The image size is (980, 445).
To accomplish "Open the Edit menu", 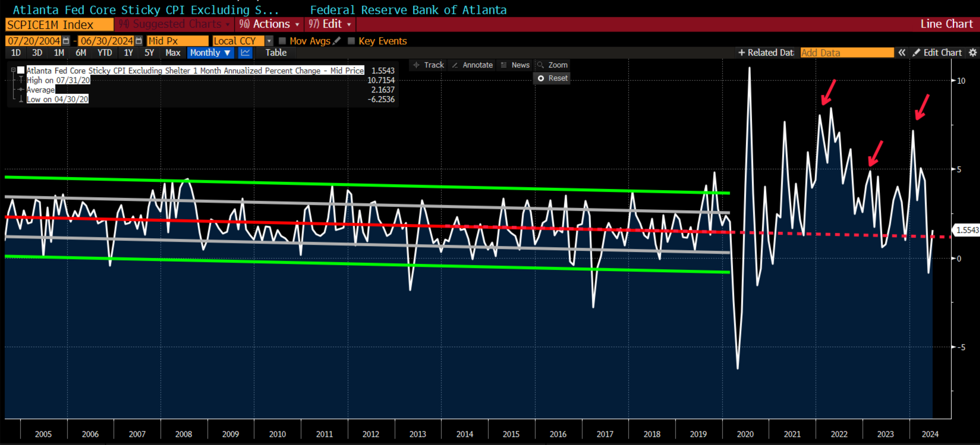I will 330,24.
